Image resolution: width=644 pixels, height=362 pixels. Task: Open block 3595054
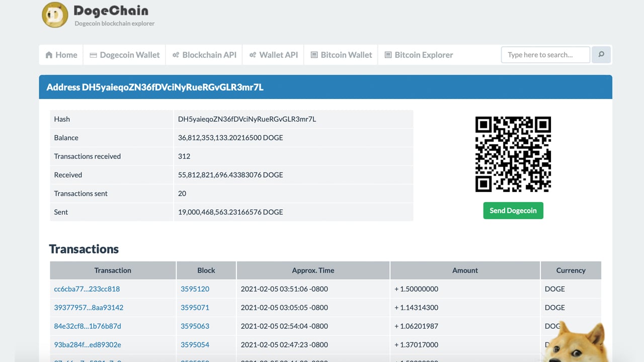tap(195, 345)
